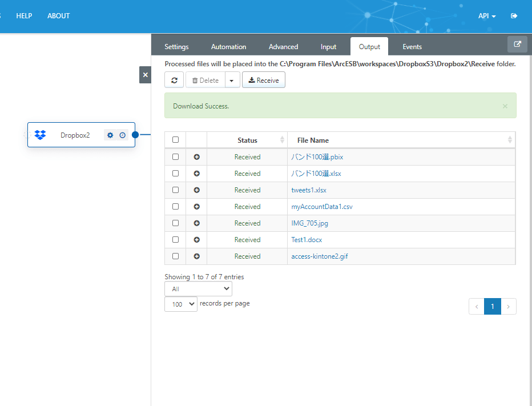Close the connector side panel
This screenshot has height=406, width=532.
click(145, 75)
